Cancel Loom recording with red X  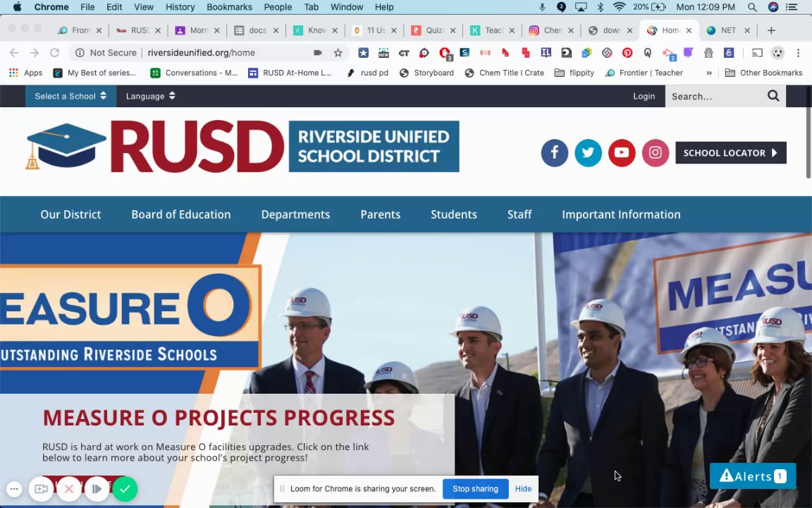pos(69,489)
